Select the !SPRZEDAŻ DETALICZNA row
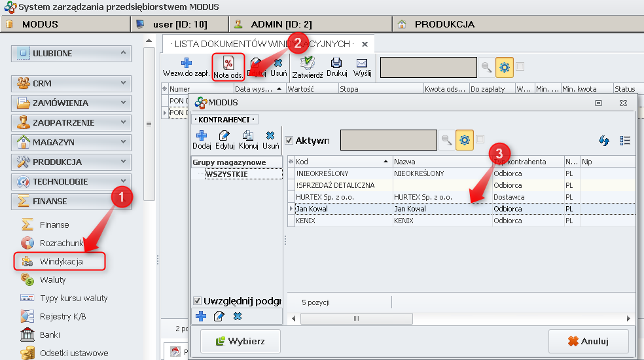The height and width of the screenshot is (360, 644). click(461, 185)
